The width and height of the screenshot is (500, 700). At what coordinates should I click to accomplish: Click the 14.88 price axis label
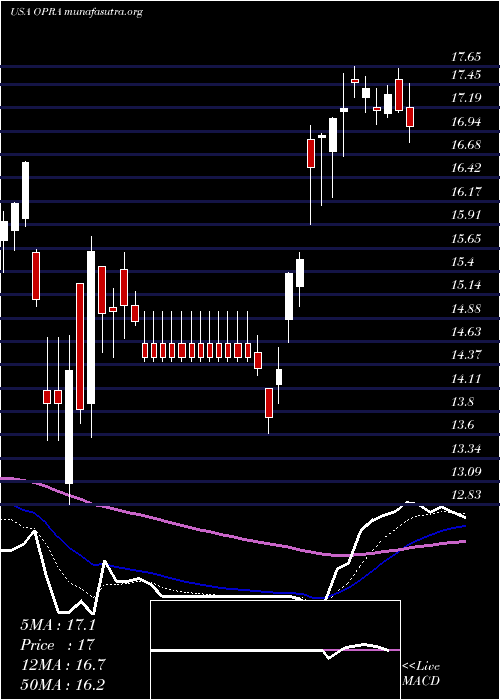tap(466, 308)
